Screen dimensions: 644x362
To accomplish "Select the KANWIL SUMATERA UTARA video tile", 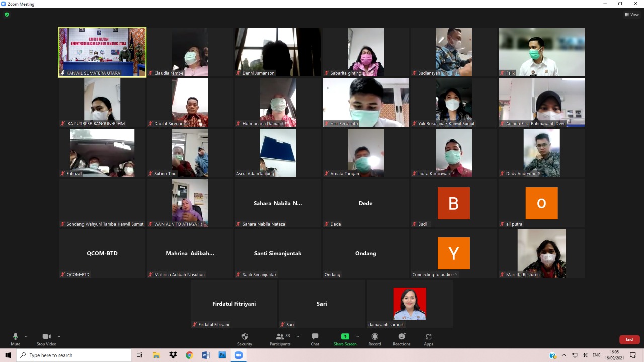I will click(x=102, y=52).
